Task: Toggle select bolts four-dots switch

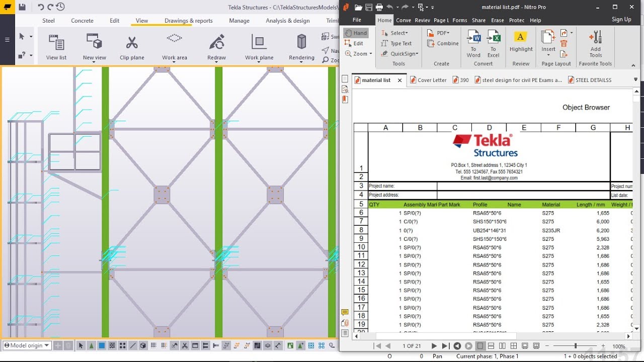Action: point(122,345)
